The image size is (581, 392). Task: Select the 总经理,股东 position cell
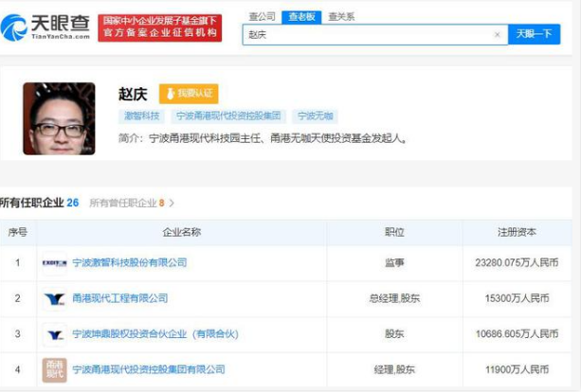(x=394, y=298)
